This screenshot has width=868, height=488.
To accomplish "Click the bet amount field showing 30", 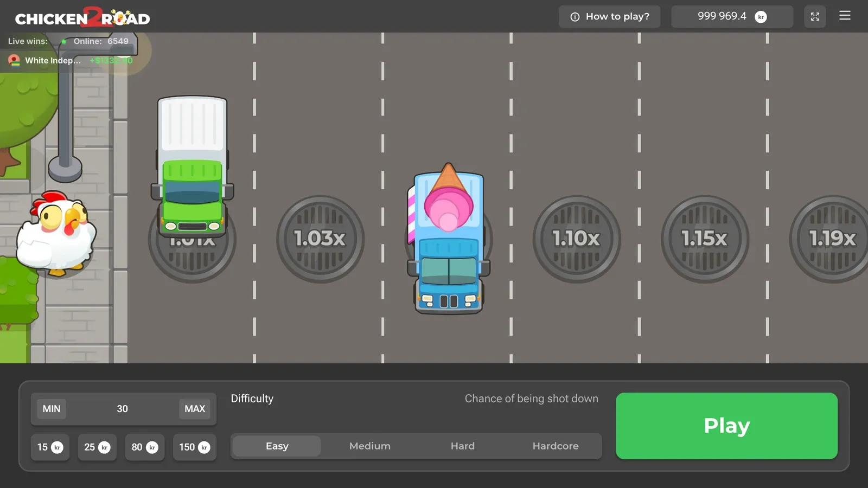I will [123, 409].
